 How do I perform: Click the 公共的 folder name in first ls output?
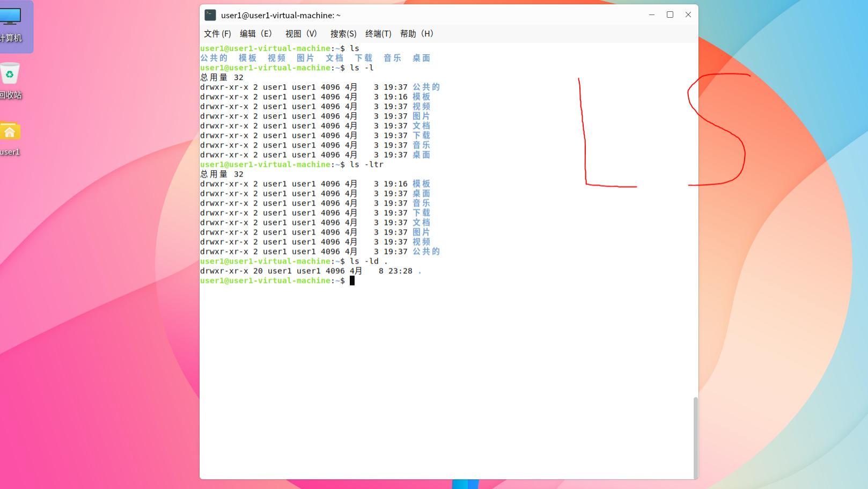tap(214, 58)
